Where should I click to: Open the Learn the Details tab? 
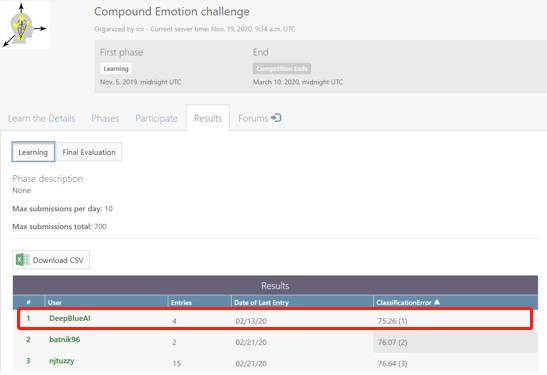point(42,118)
